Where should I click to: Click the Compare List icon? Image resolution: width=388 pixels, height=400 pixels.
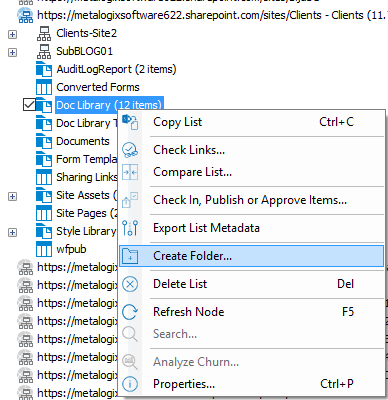pos(130,172)
